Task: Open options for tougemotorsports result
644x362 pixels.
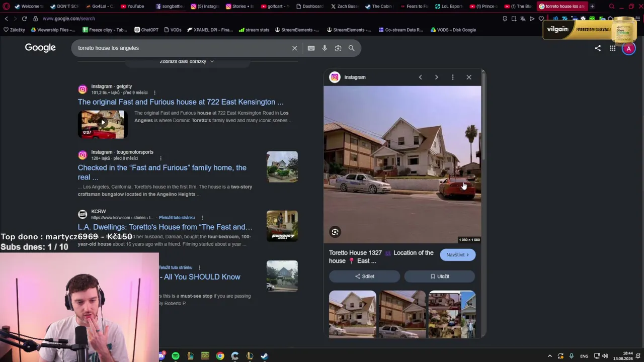Action: click(160, 158)
